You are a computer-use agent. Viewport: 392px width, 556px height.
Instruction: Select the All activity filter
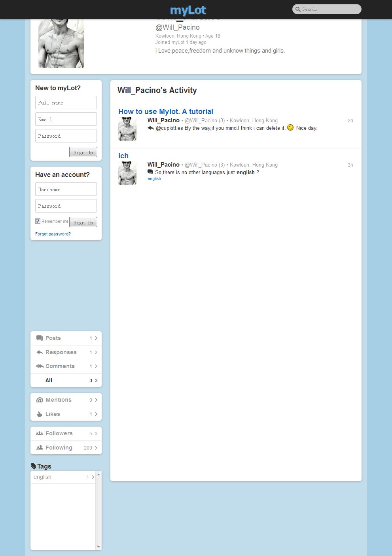(x=49, y=380)
